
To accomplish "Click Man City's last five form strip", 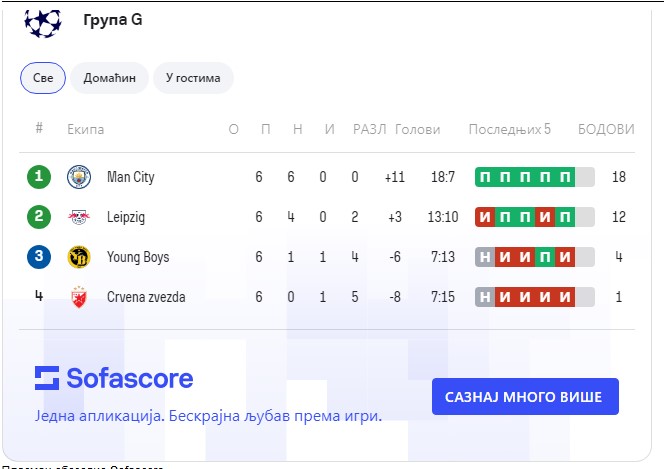I will pos(534,177).
